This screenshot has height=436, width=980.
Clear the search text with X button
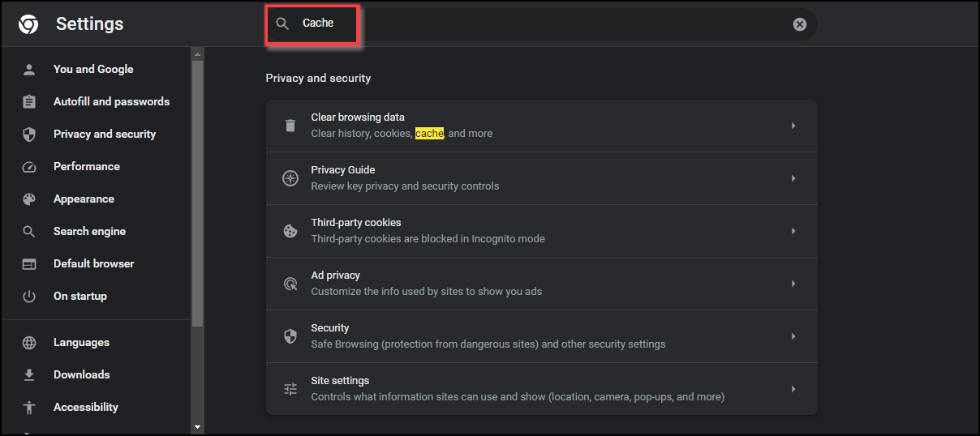(800, 24)
